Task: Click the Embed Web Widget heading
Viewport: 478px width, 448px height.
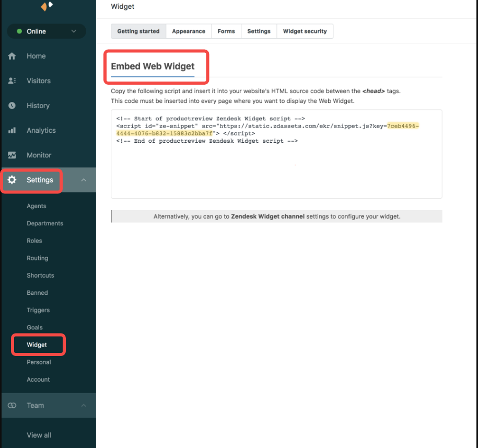Action: point(153,66)
